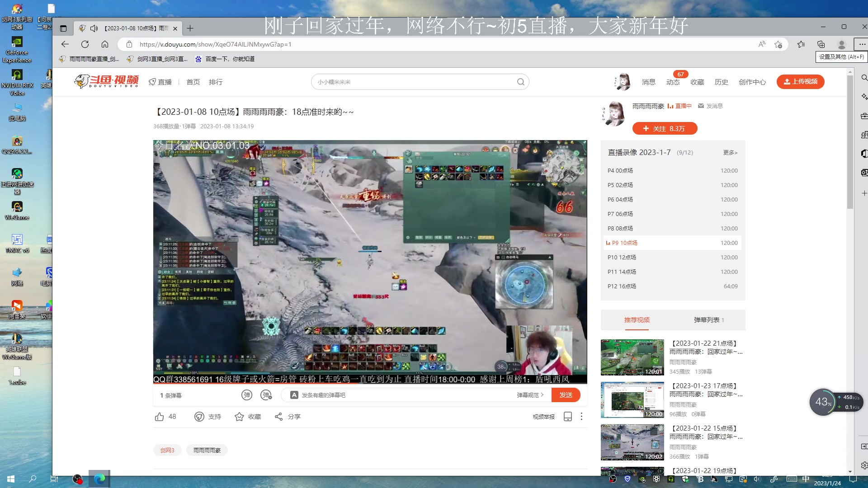Image resolution: width=868 pixels, height=488 pixels.
Task: Open WeGame desktop shortcut
Action: coord(17,210)
